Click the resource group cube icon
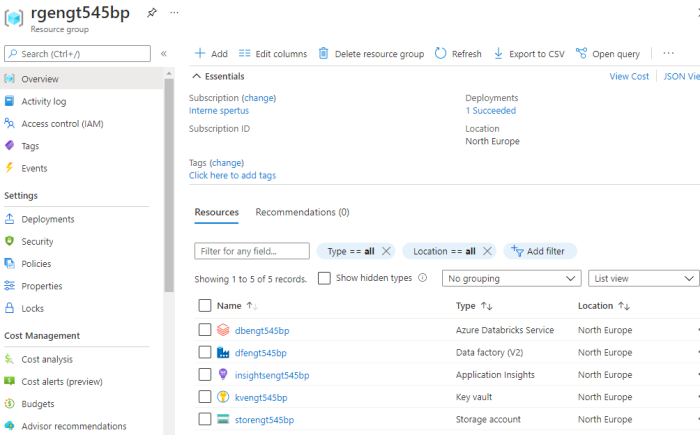 [14, 18]
